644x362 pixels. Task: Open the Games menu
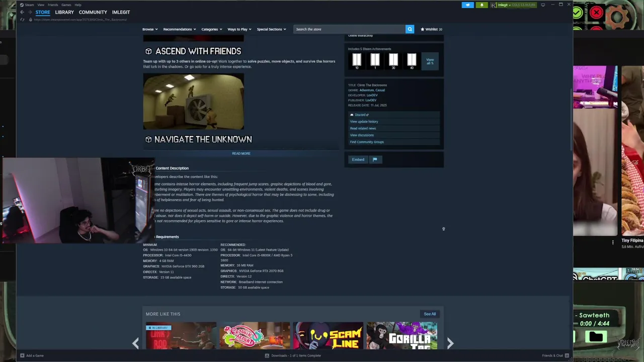(66, 5)
